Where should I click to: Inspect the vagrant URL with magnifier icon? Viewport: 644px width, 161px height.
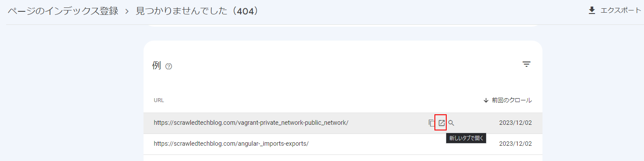pos(451,123)
